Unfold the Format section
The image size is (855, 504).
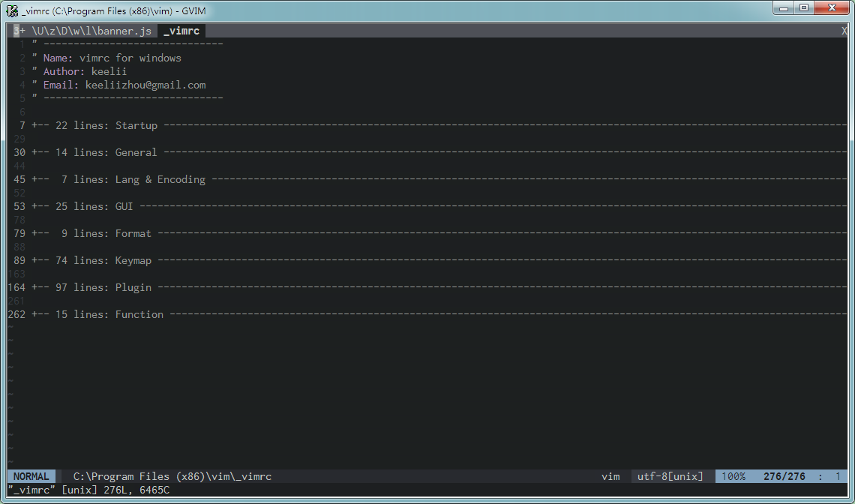click(439, 233)
